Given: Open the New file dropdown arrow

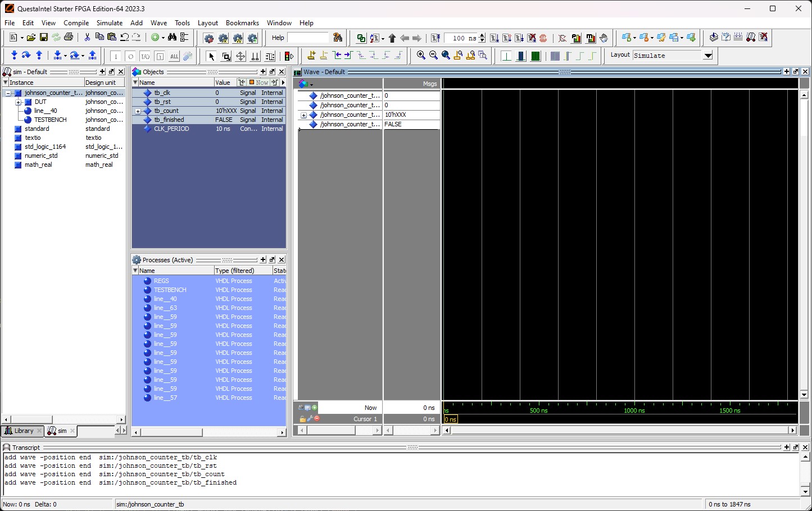Looking at the screenshot, I should (x=21, y=38).
